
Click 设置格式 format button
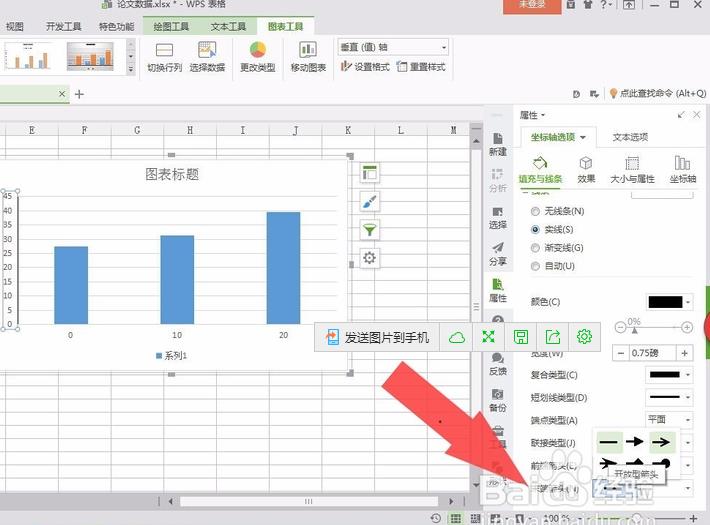click(365, 67)
